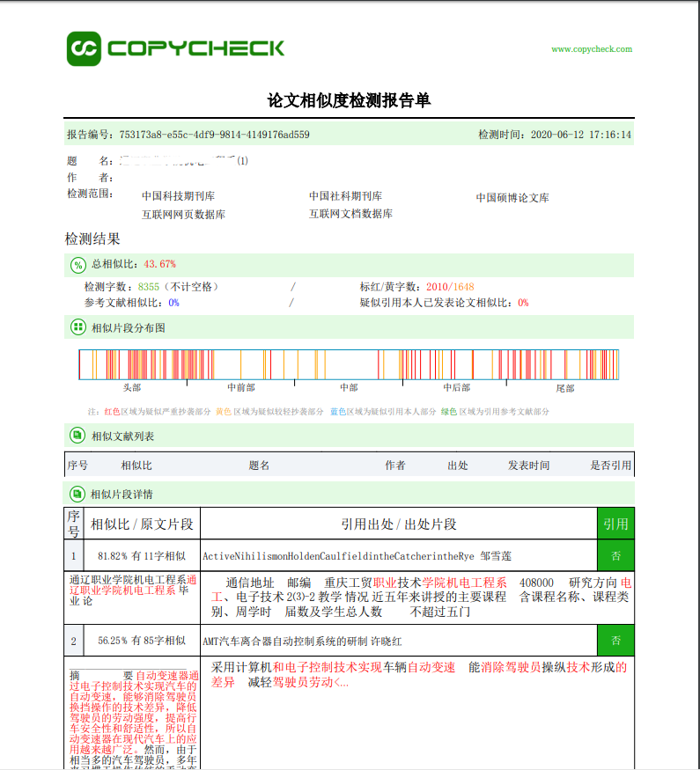
Task: Click the green 引用 header cell
Action: (615, 524)
